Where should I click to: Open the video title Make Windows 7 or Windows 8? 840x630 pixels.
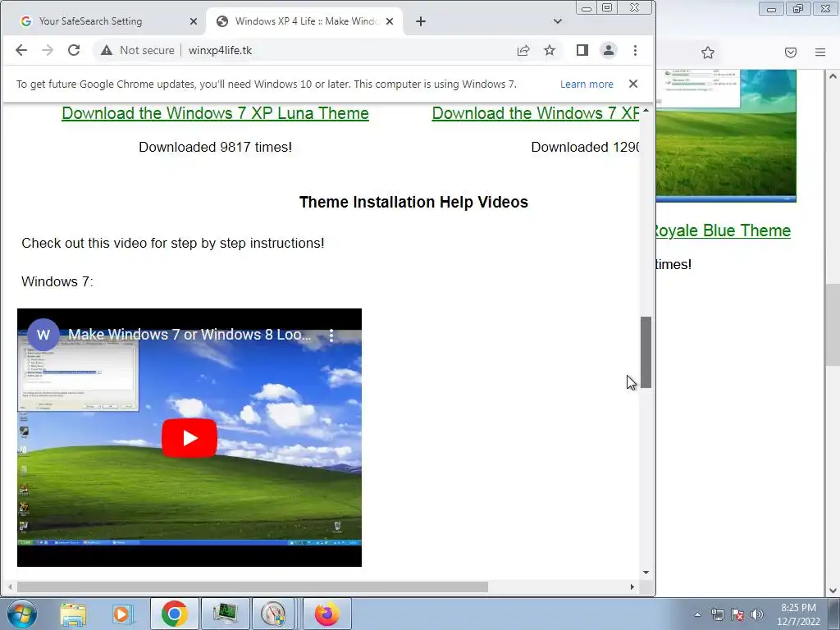coord(189,335)
